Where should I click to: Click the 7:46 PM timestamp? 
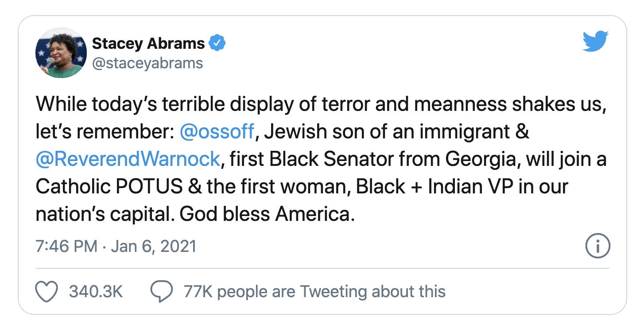(x=66, y=246)
